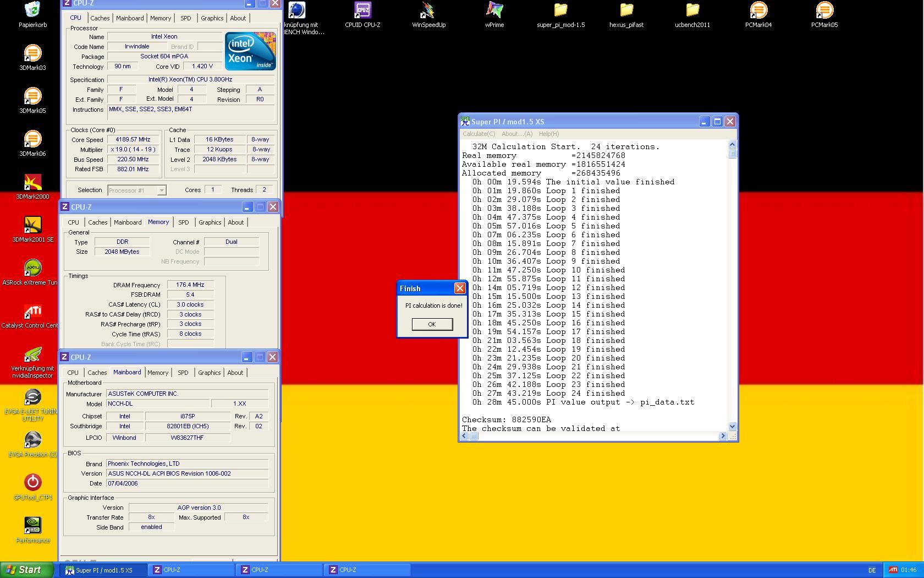924x578 pixels.
Task: Launch 3DMark06 desktop shortcut
Action: click(x=32, y=139)
